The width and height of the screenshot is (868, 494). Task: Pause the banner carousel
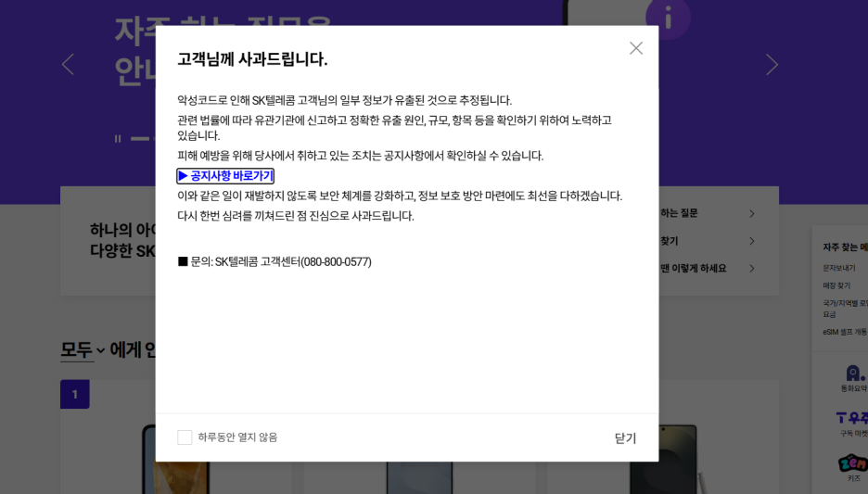pyautogui.click(x=118, y=139)
